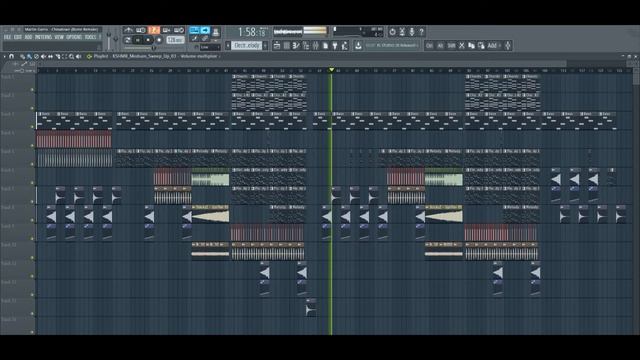The image size is (640, 360).
Task: Select next pattern with right arrow
Action: [265, 45]
